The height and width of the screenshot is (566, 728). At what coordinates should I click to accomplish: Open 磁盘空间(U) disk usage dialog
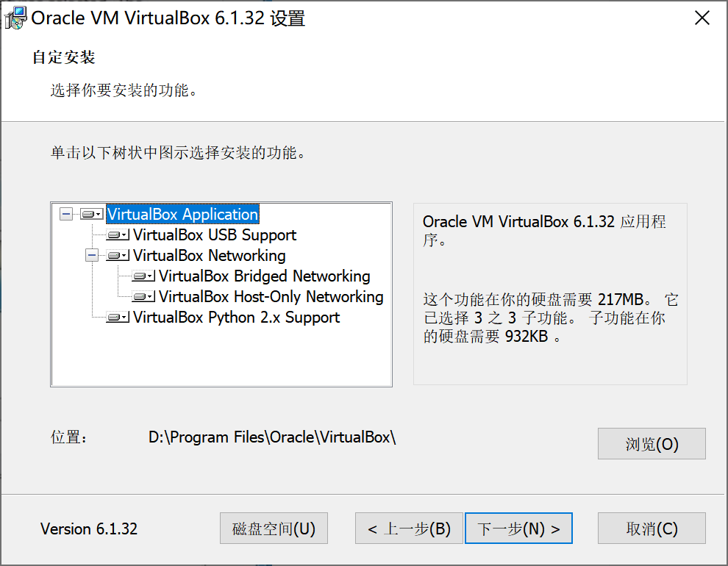pyautogui.click(x=274, y=528)
